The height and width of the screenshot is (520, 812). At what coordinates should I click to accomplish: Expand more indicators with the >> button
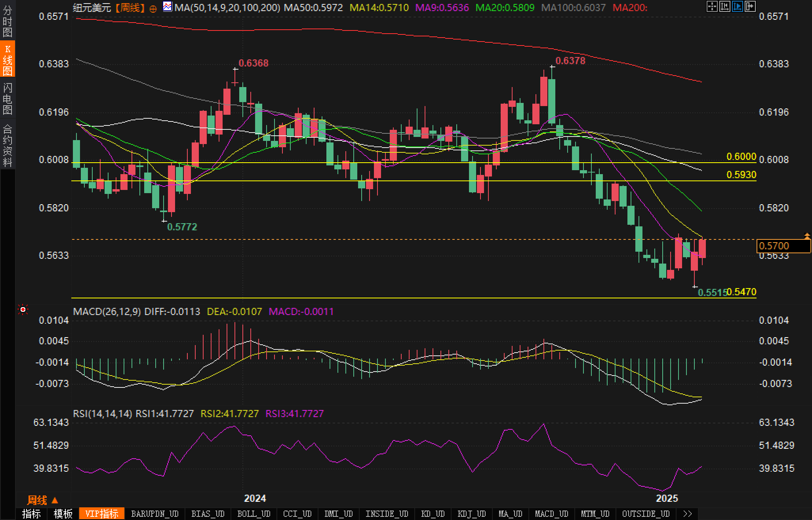[688, 514]
